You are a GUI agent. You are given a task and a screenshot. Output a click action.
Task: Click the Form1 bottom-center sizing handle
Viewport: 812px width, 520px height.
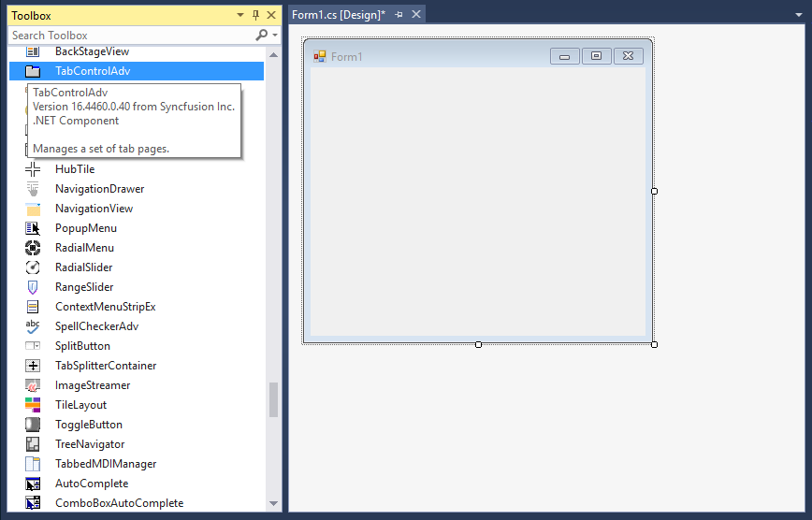click(x=479, y=344)
